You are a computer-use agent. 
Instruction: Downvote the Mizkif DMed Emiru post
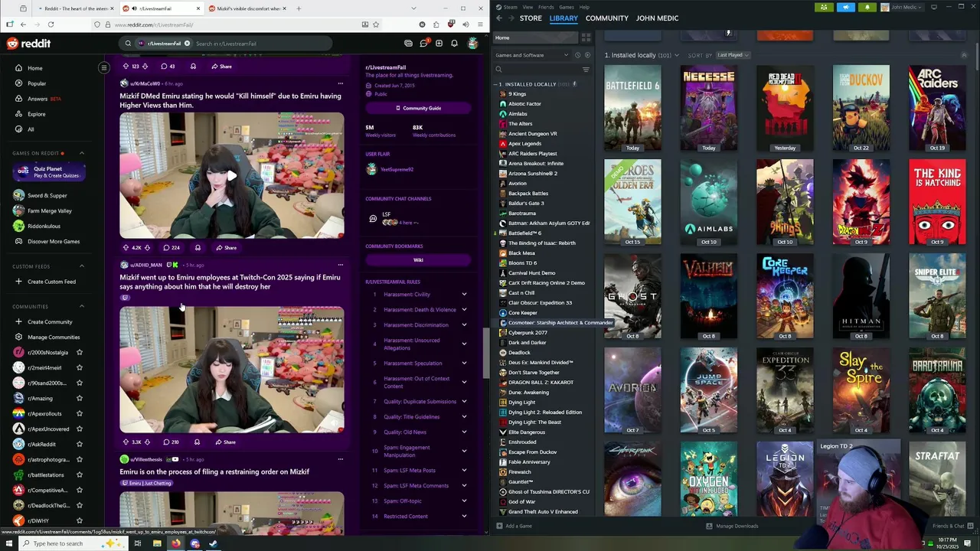pos(147,248)
